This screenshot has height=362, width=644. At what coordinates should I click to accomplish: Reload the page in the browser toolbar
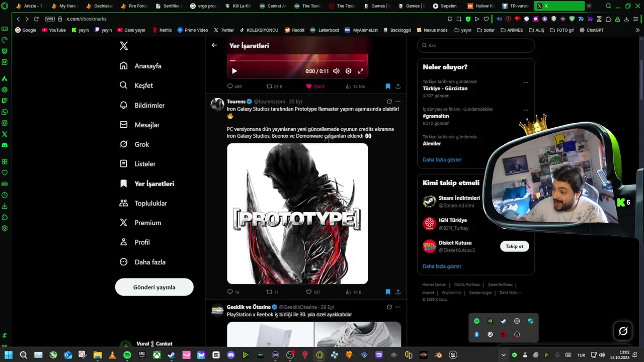click(x=36, y=19)
